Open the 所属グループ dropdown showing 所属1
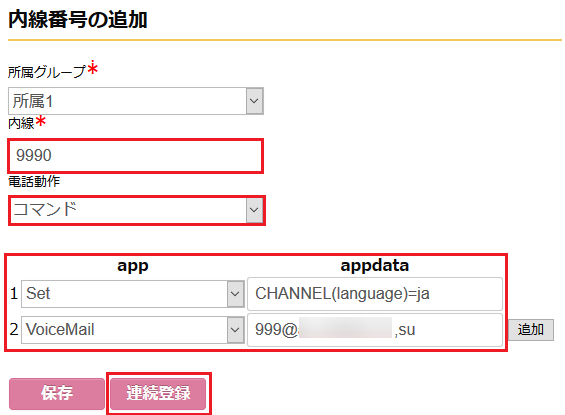The width and height of the screenshot is (565, 415). [135, 101]
